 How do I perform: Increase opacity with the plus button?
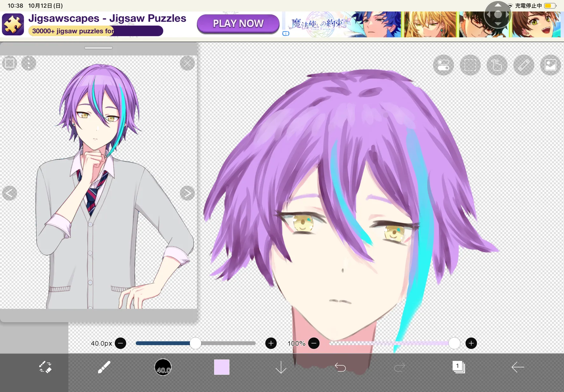coord(471,343)
